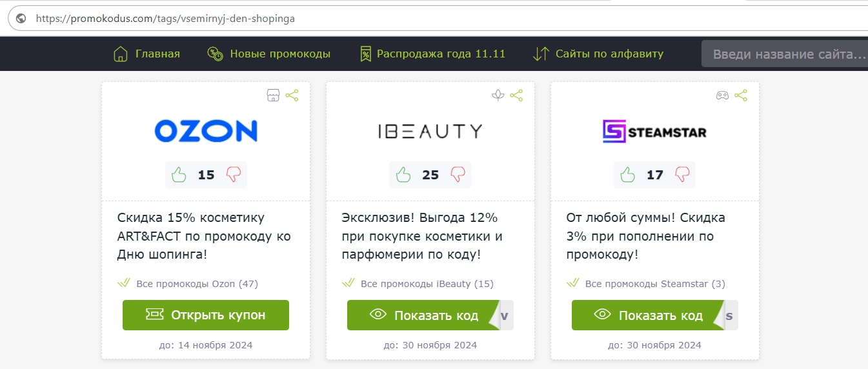The width and height of the screenshot is (868, 369).
Task: Downvote the Steamstar promo code
Action: pos(682,175)
